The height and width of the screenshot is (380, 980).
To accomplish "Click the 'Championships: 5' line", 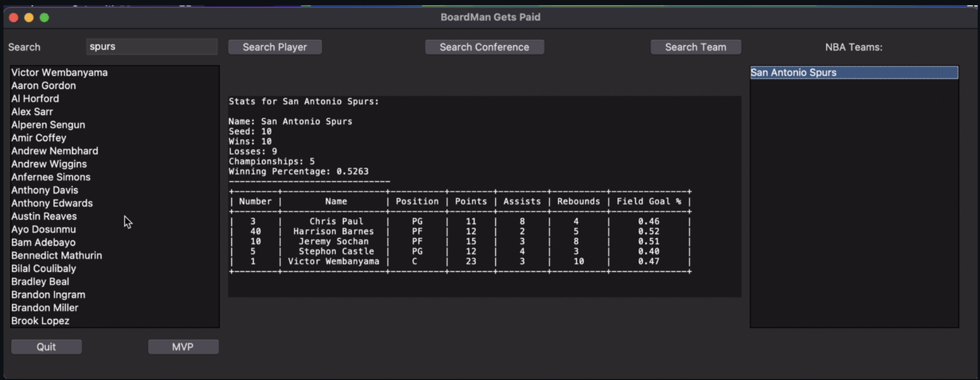I will pyautogui.click(x=271, y=162).
